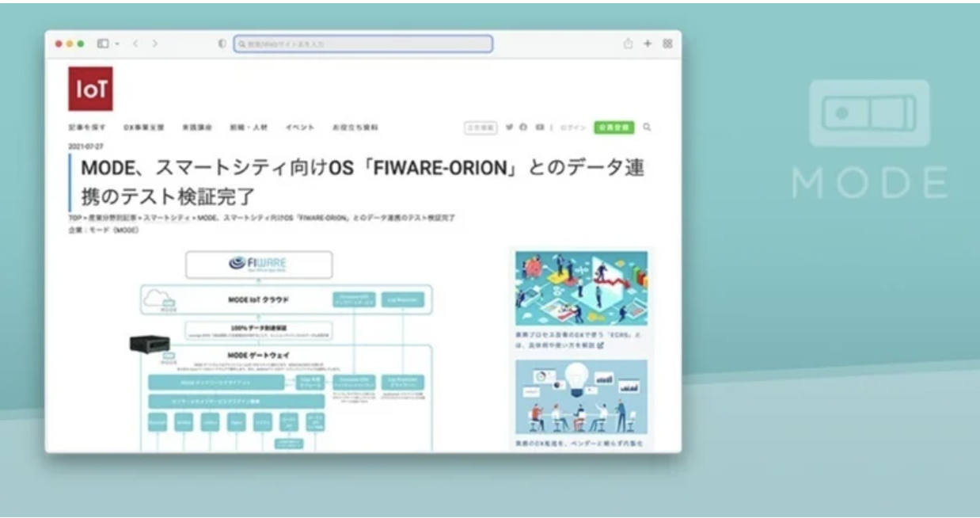
Task: Open site search via magnifier icon
Action: (x=647, y=127)
